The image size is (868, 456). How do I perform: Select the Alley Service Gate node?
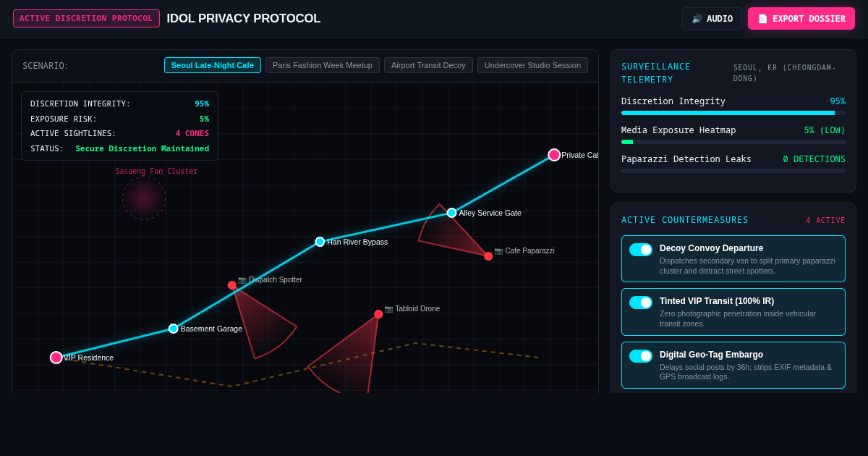pyautogui.click(x=451, y=213)
